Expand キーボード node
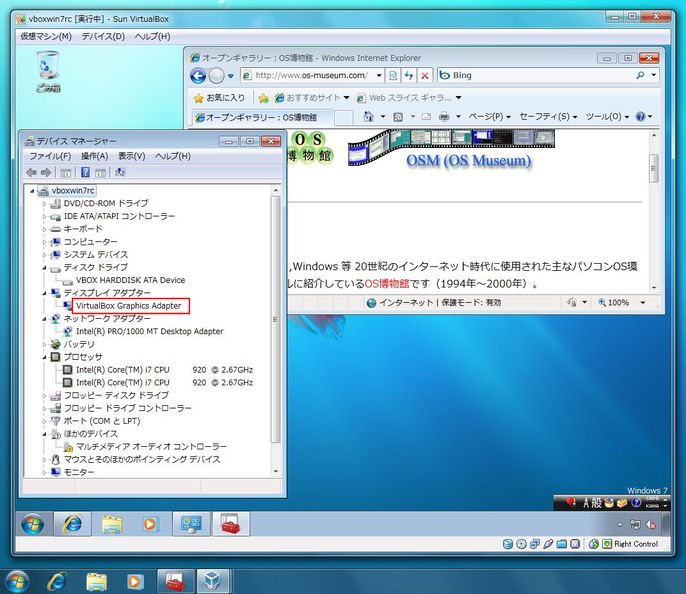 pos(44,229)
